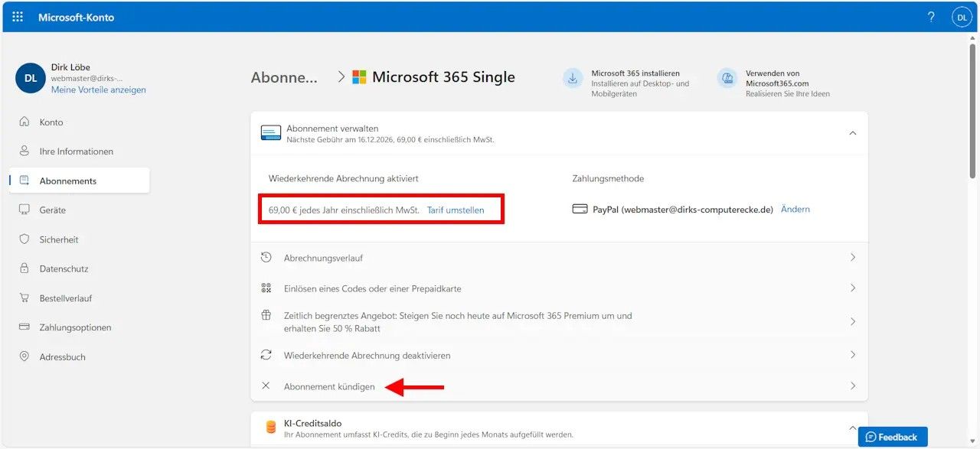Click the Microsoft365.com usage icon
The width and height of the screenshot is (980, 449).
click(x=727, y=78)
